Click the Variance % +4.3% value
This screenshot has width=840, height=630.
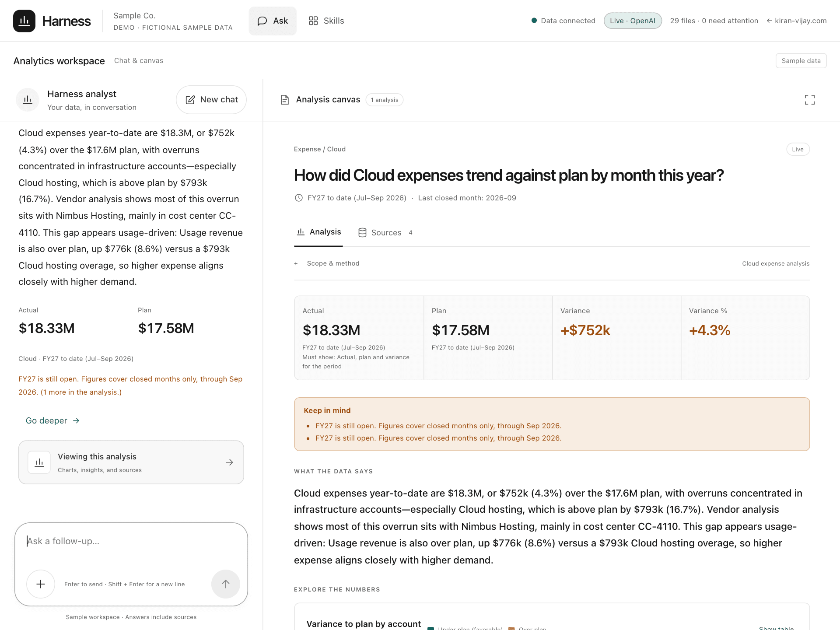(x=710, y=330)
